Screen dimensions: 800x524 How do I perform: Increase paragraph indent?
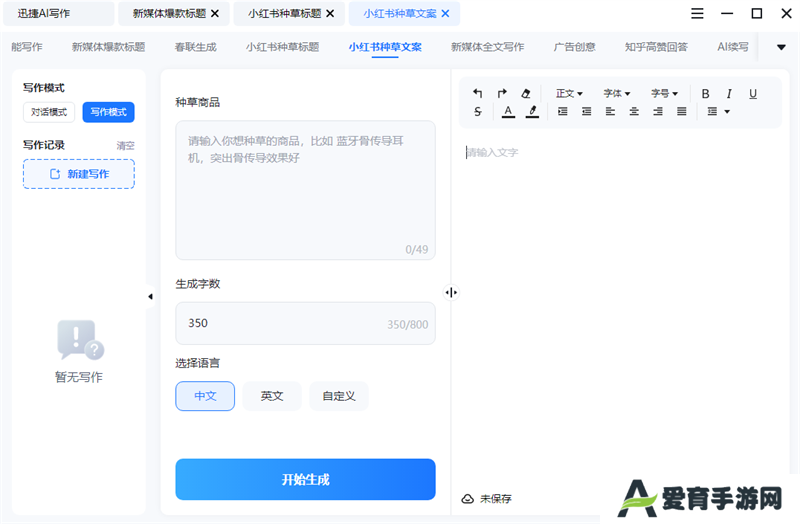coord(563,111)
